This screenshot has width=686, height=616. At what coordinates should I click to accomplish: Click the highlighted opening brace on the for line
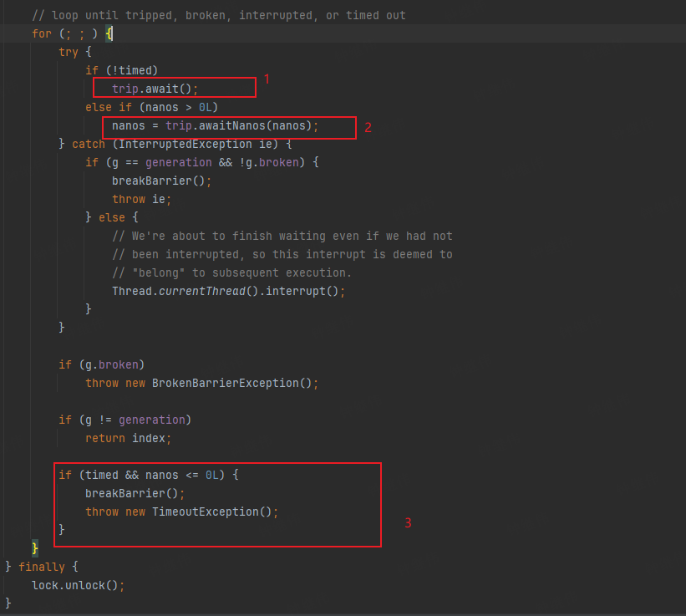[109, 33]
